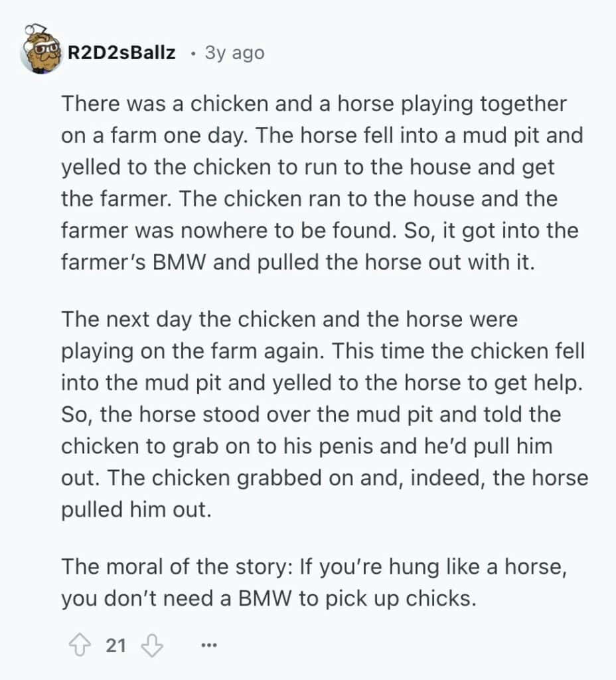616x680 pixels.
Task: Click the bullet separator after the username
Action: pos(192,53)
